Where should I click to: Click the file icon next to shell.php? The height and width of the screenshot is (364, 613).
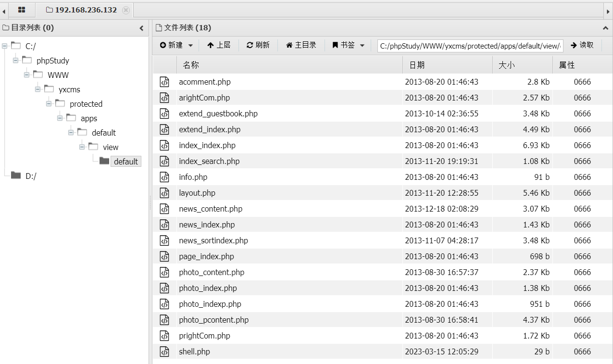pos(164,351)
